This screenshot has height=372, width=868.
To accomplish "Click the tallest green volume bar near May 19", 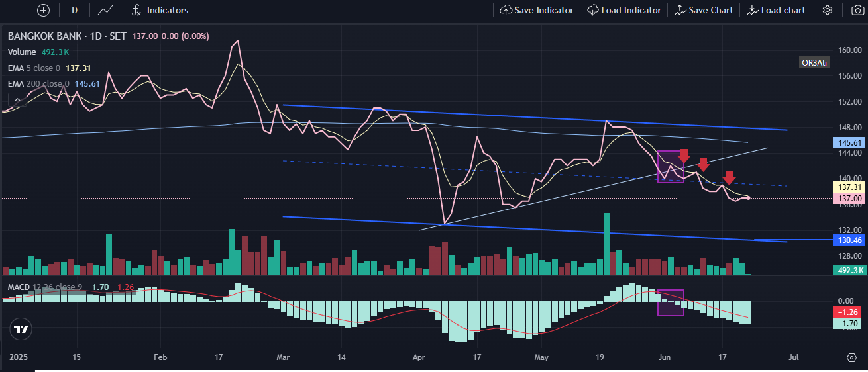I will [x=606, y=244].
